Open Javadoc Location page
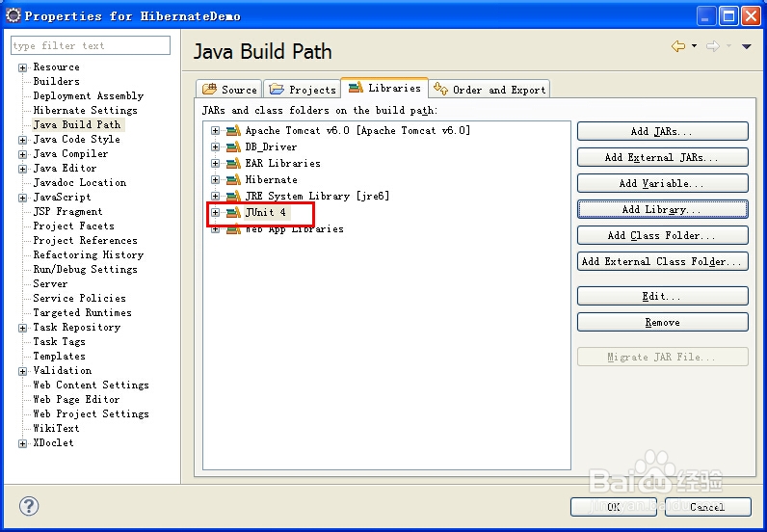Image resolution: width=767 pixels, height=532 pixels. coord(80,182)
